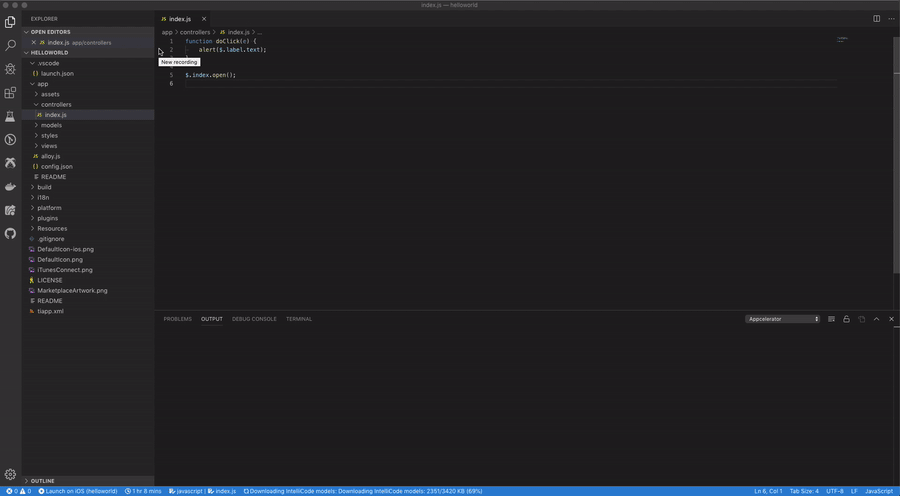Open the Manage gear icon
The width and height of the screenshot is (900, 496).
pyautogui.click(x=10, y=475)
